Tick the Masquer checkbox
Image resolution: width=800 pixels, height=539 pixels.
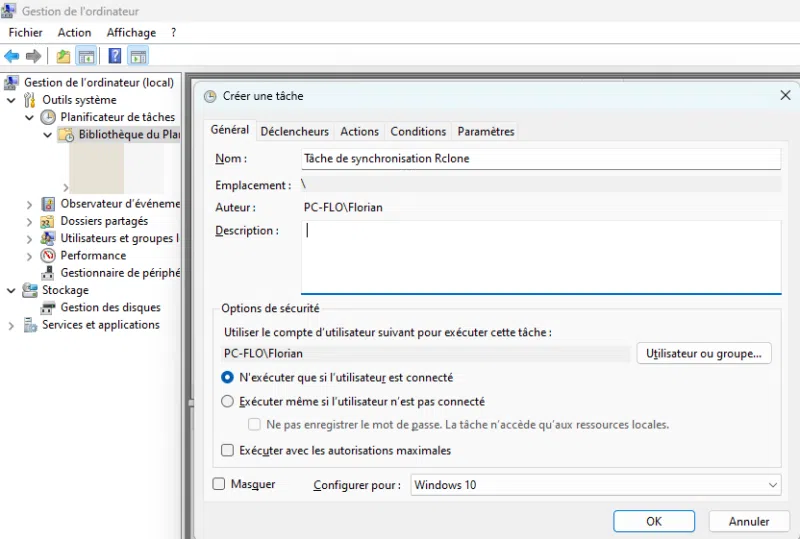coord(219,484)
